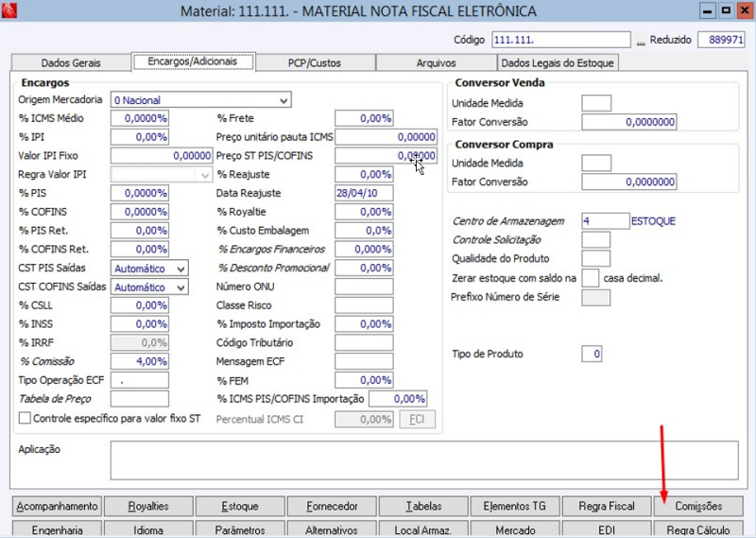Open the Comissões button

point(698,506)
